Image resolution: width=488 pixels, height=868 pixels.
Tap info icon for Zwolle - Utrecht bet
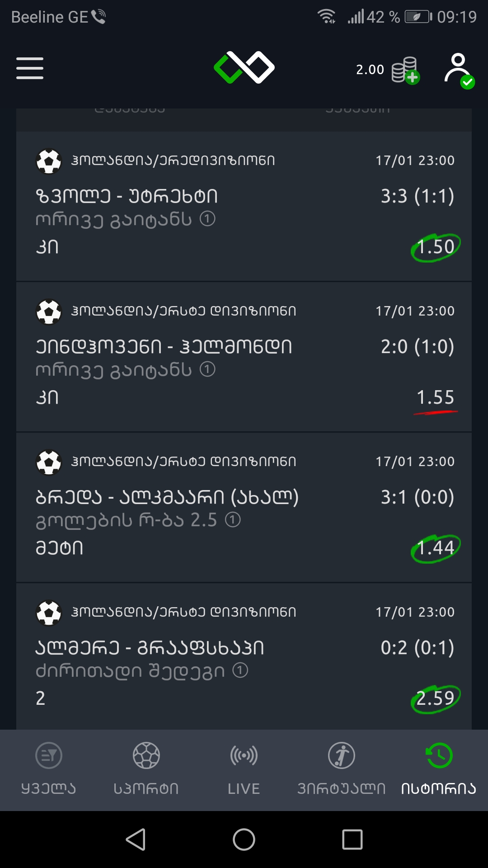coord(207,219)
